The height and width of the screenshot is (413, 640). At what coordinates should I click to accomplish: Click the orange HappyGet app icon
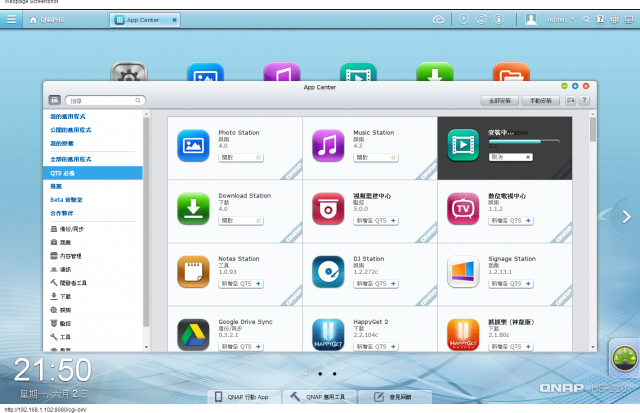(x=463, y=335)
